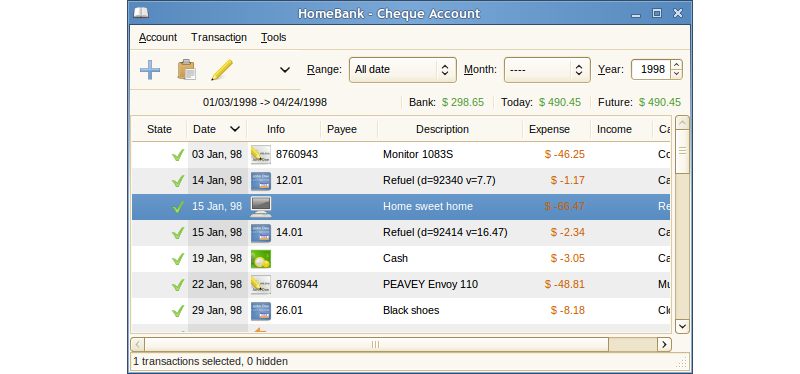Toggle the green checkmark of Monitor 1083S row
800x374 pixels.
click(x=178, y=155)
